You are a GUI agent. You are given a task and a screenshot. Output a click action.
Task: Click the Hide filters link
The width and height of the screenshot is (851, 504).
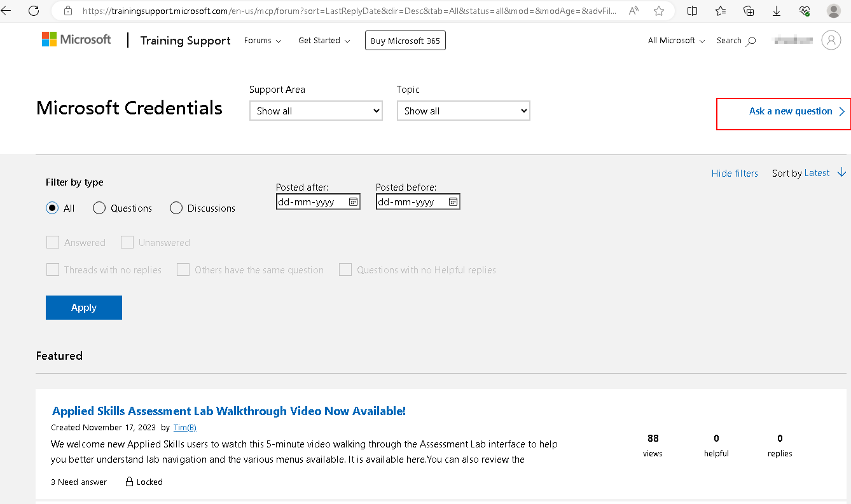coord(735,172)
